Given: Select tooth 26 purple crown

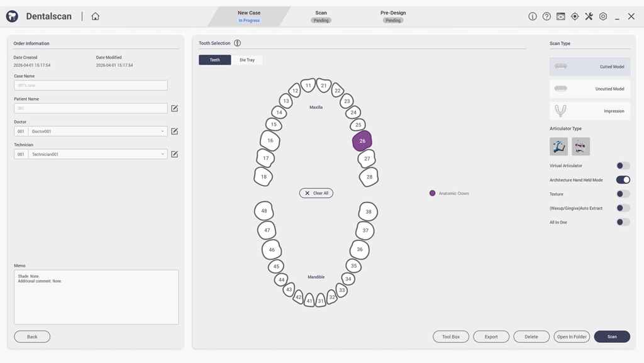Looking at the screenshot, I should click(x=362, y=141).
